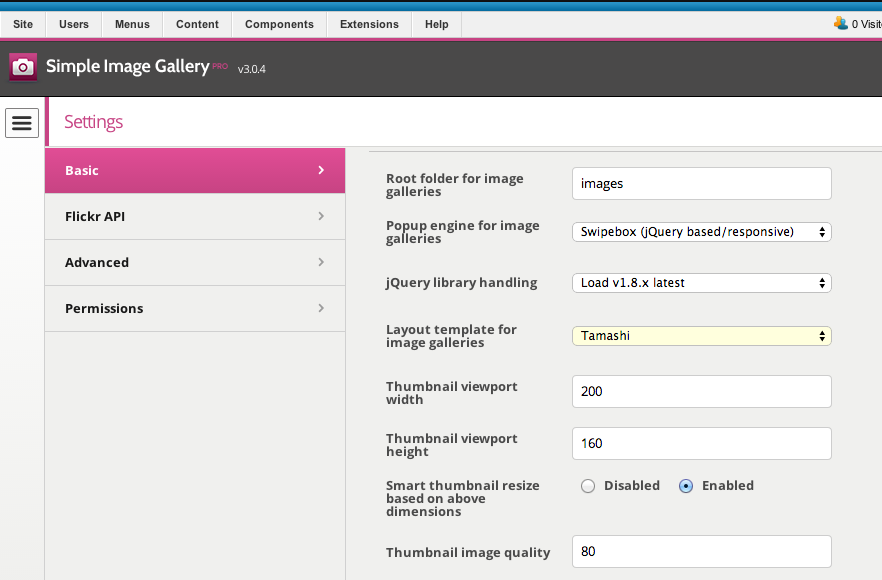Open the Layout template dropdown
This screenshot has width=882, height=580.
point(701,336)
